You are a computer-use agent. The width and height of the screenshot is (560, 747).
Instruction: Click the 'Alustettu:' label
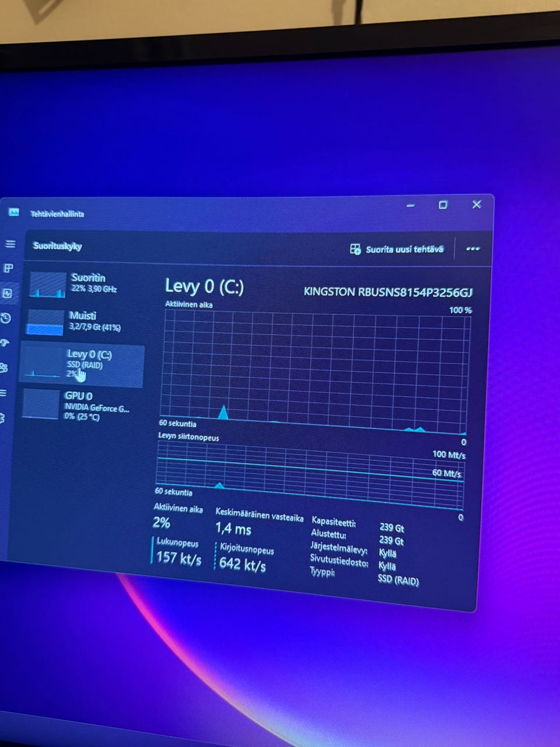tap(328, 534)
